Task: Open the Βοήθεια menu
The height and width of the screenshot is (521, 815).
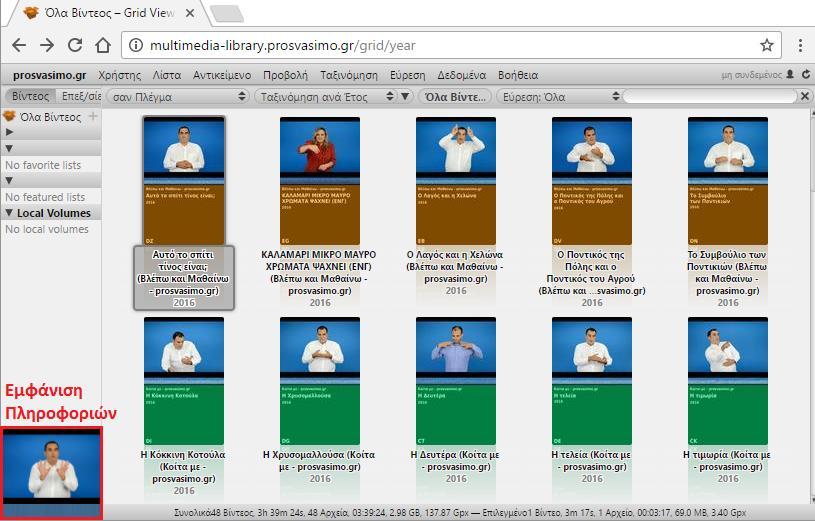Action: click(x=518, y=75)
